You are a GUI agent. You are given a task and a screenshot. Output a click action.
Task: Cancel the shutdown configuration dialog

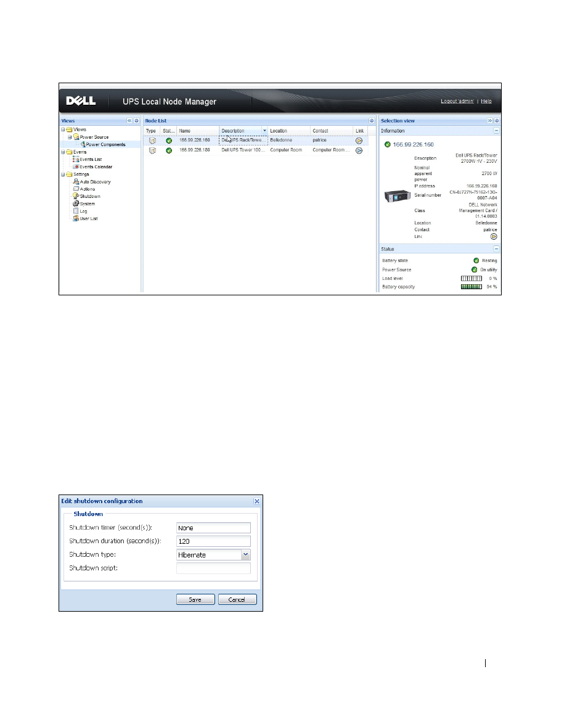pyautogui.click(x=237, y=599)
